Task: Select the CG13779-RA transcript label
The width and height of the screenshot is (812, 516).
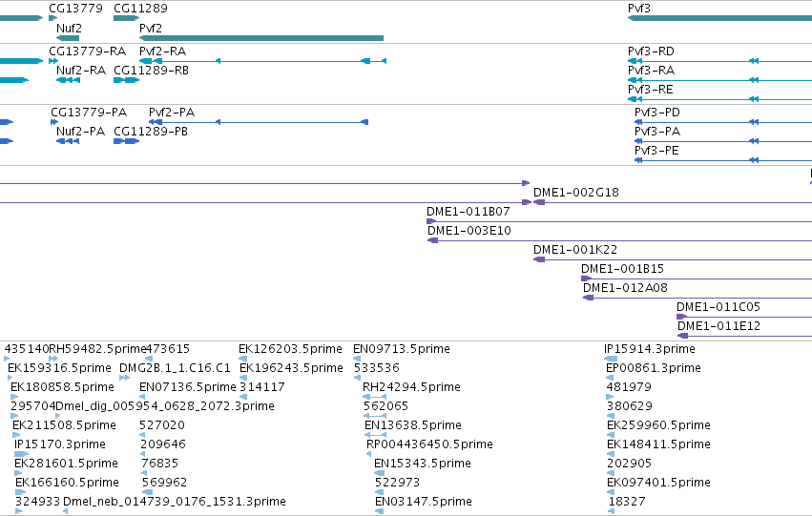Action: pos(88,52)
